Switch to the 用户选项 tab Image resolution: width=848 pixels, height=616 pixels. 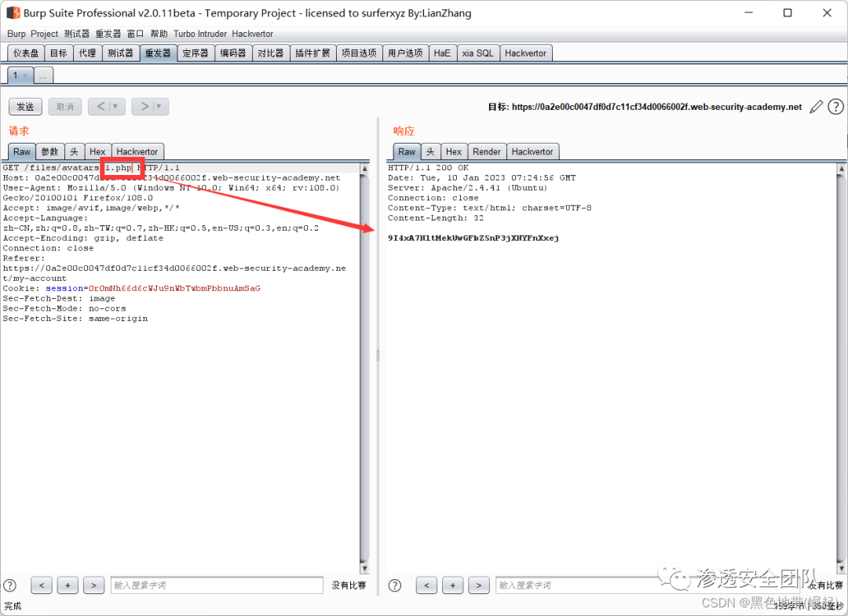[x=406, y=53]
